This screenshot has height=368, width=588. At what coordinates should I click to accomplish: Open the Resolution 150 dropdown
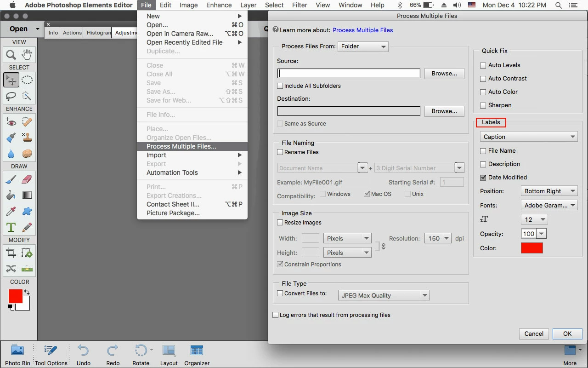438,238
